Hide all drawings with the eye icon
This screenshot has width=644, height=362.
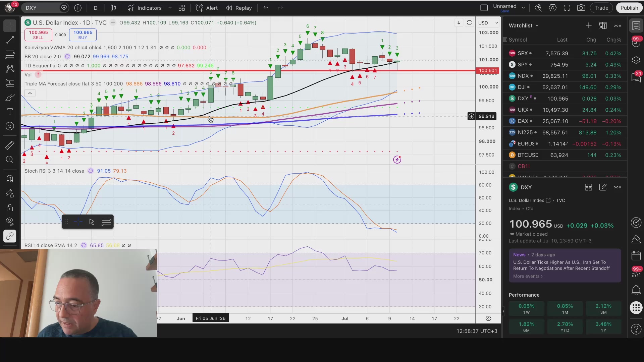10,222
